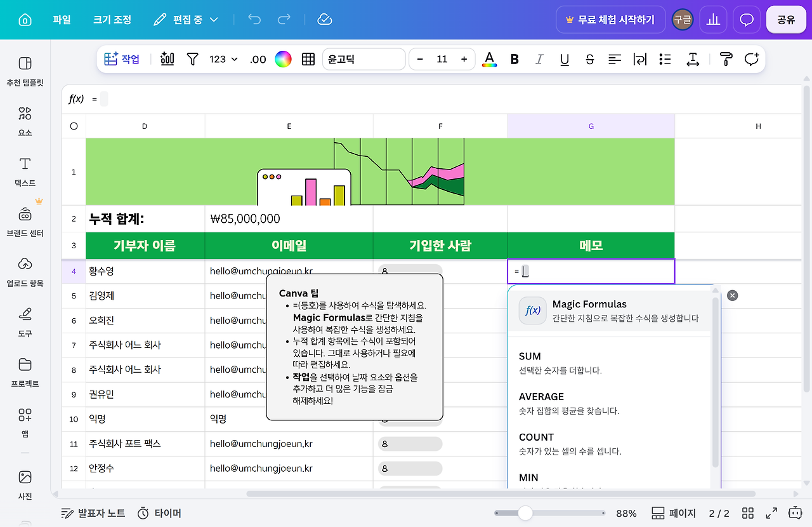Viewport: 812px width, 527px height.
Task: Click the cloud save status icon
Action: [325, 20]
